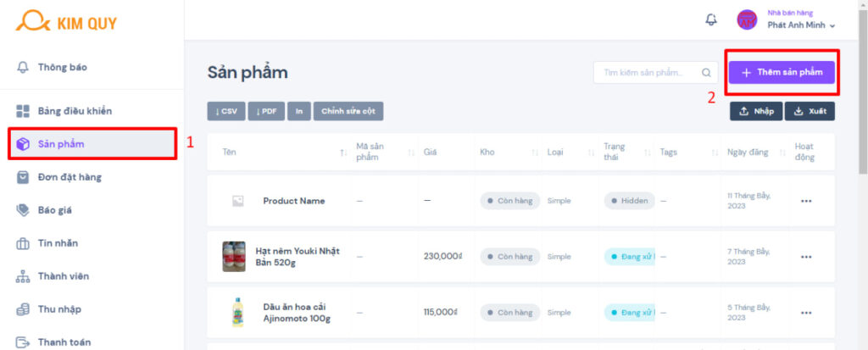This screenshot has height=350, width=868.
Task: Select Sản phẩm in the sidebar
Action: click(92, 144)
